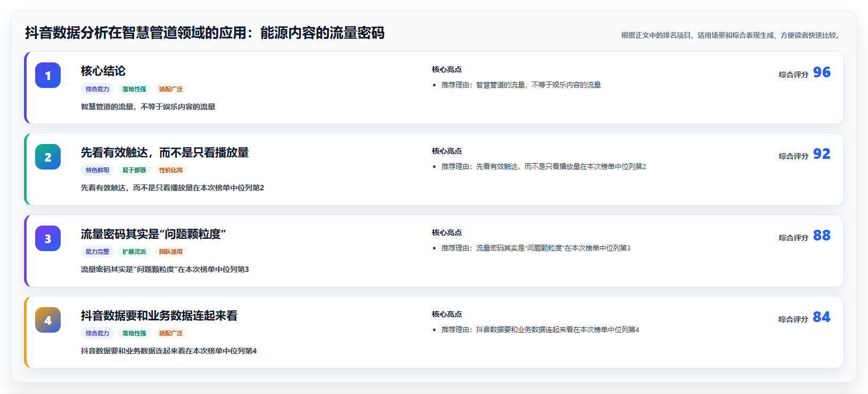The width and height of the screenshot is (868, 394).
Task: Click the 推荐理由 bullet ending 位列第3
Action: click(x=536, y=248)
